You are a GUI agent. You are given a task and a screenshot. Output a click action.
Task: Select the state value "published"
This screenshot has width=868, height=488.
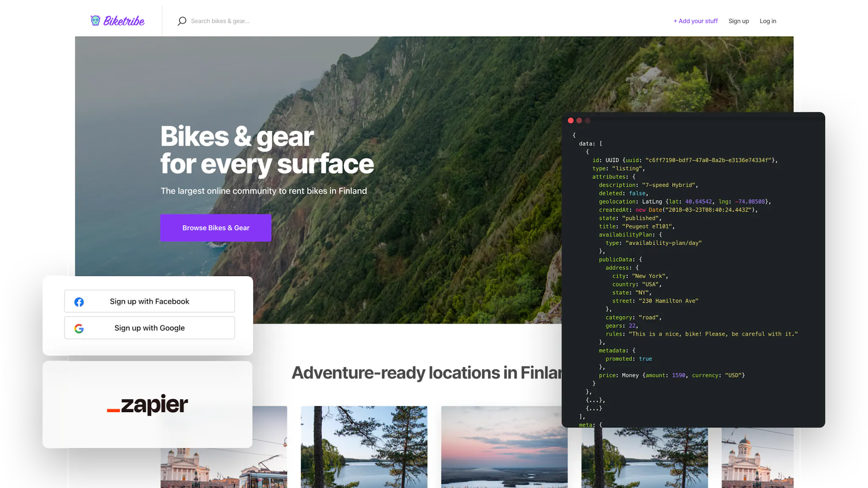coord(640,218)
